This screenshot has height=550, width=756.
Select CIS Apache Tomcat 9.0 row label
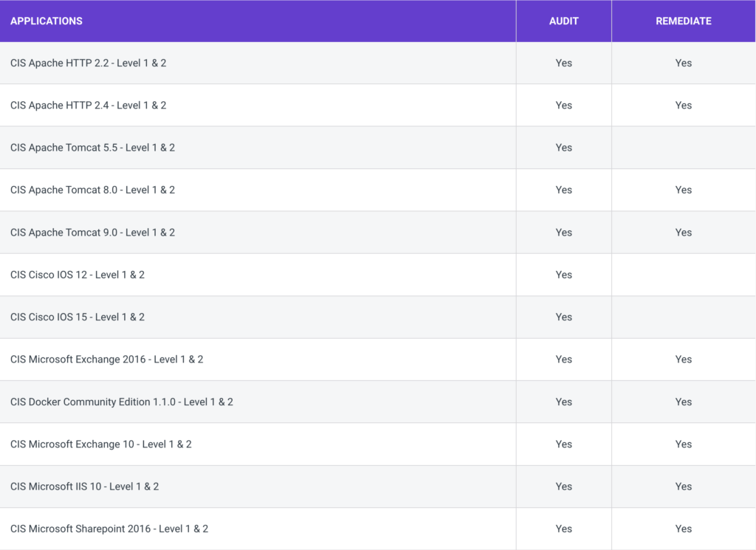pos(92,233)
